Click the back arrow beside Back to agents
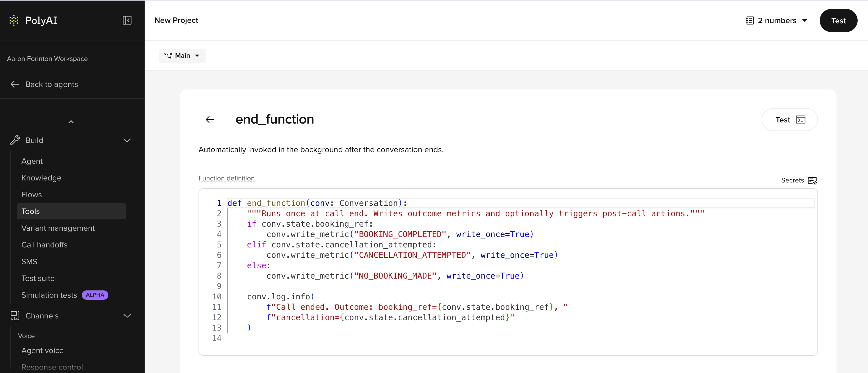 pyautogui.click(x=15, y=84)
